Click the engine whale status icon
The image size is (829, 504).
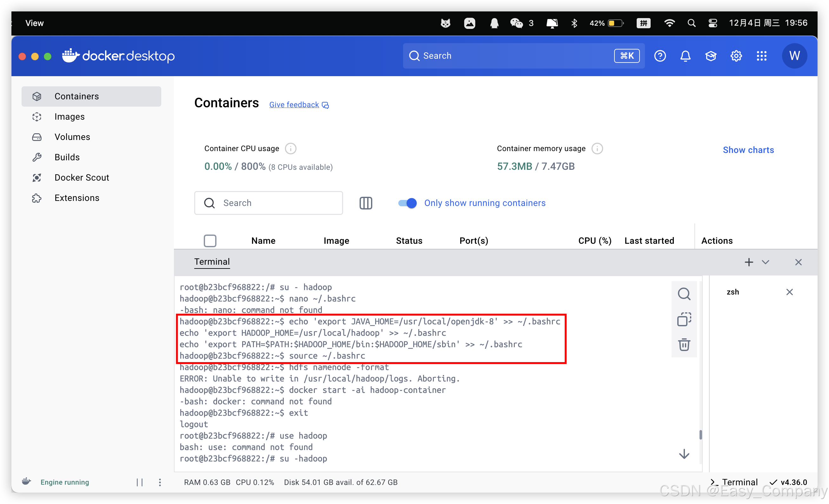26,481
